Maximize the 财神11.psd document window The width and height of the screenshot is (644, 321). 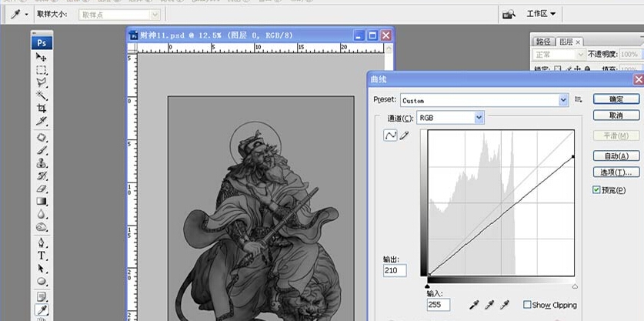372,35
